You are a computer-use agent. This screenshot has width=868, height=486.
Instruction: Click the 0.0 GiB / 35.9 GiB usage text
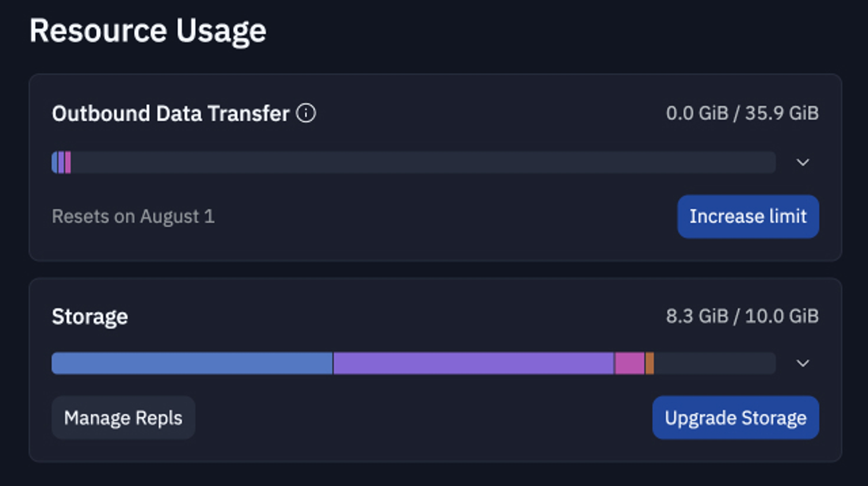pyautogui.click(x=742, y=113)
